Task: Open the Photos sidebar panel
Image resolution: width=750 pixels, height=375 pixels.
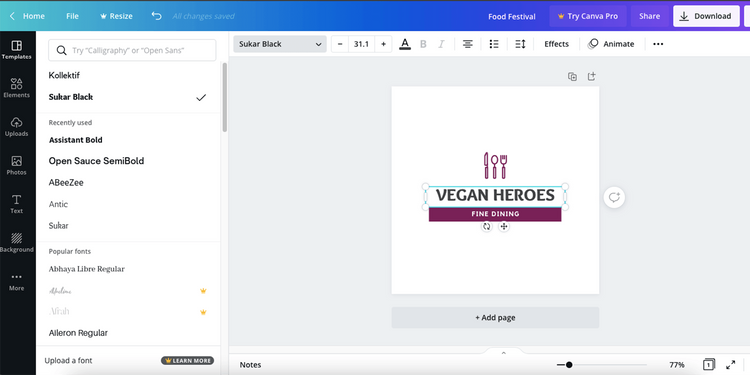Action: point(17,165)
